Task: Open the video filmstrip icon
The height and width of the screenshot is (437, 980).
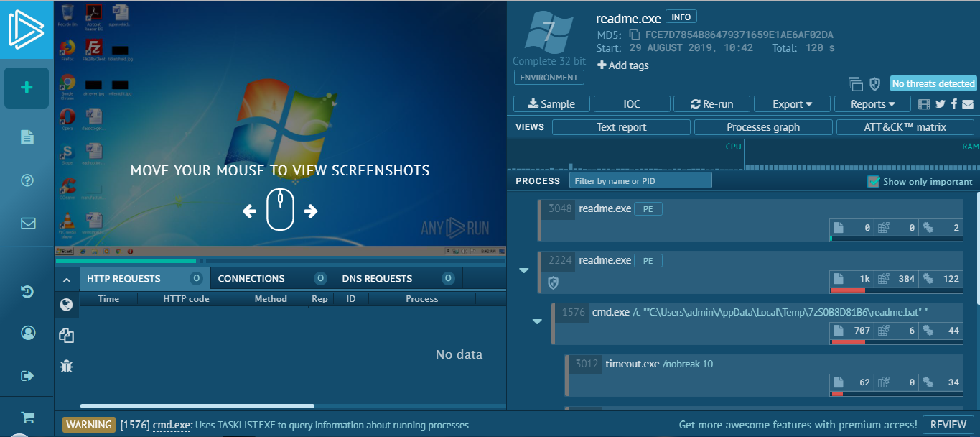Action: coord(925,104)
